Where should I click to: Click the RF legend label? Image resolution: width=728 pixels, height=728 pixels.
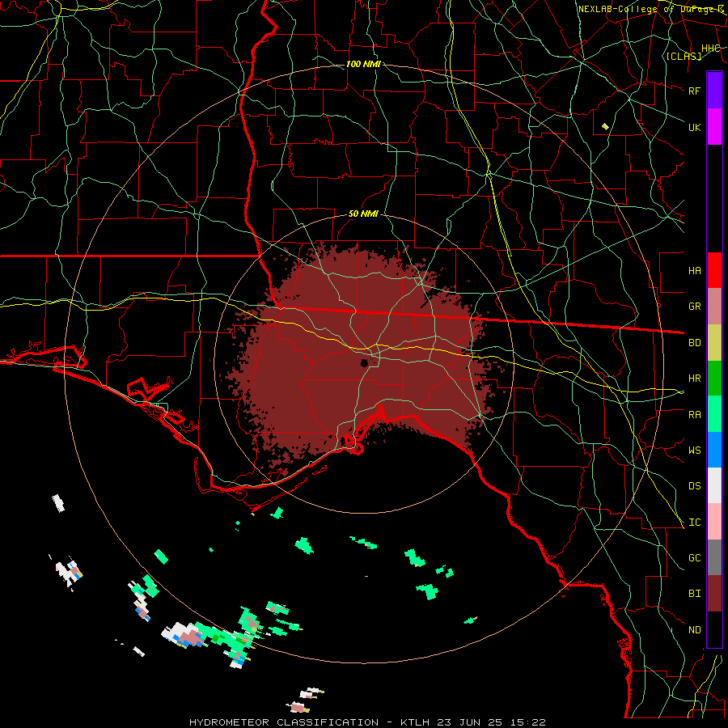[694, 91]
